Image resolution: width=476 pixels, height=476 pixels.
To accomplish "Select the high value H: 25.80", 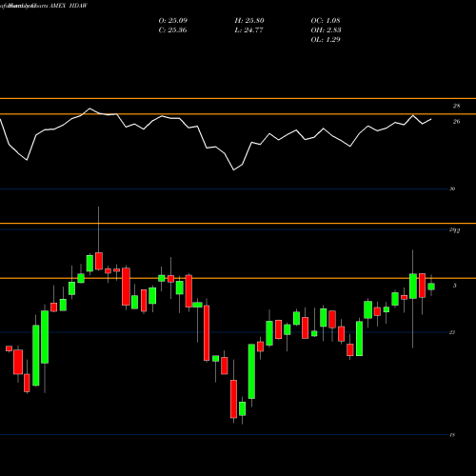I will click(x=249, y=21).
